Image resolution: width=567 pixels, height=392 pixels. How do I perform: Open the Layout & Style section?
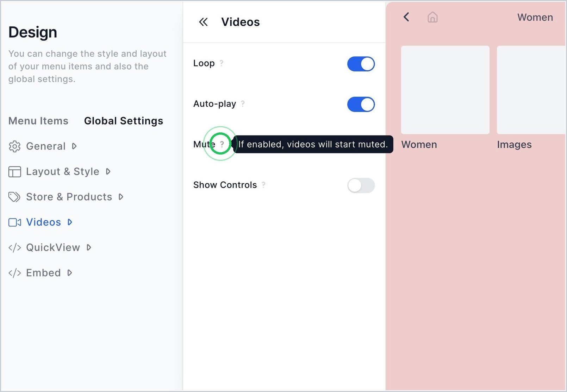(x=63, y=171)
